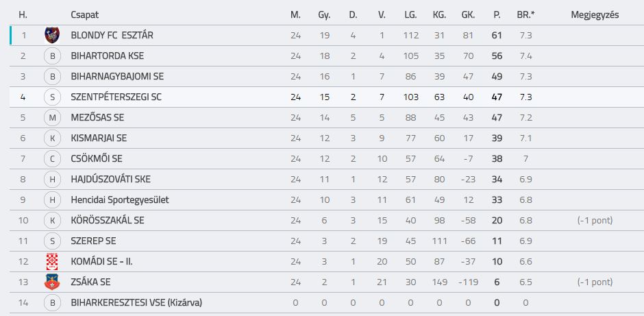Click Csökmői SE's round C badge

(52, 158)
